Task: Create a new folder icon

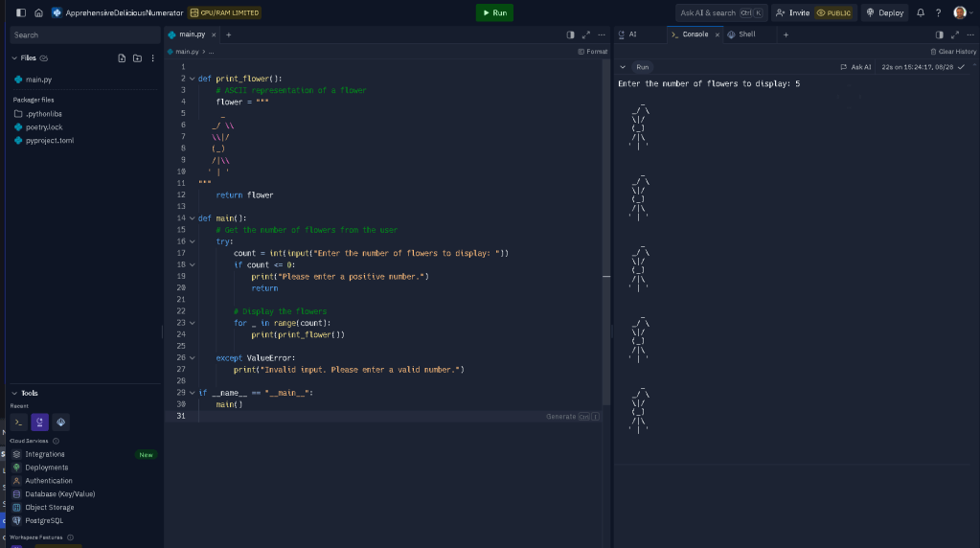Action: coord(138,58)
